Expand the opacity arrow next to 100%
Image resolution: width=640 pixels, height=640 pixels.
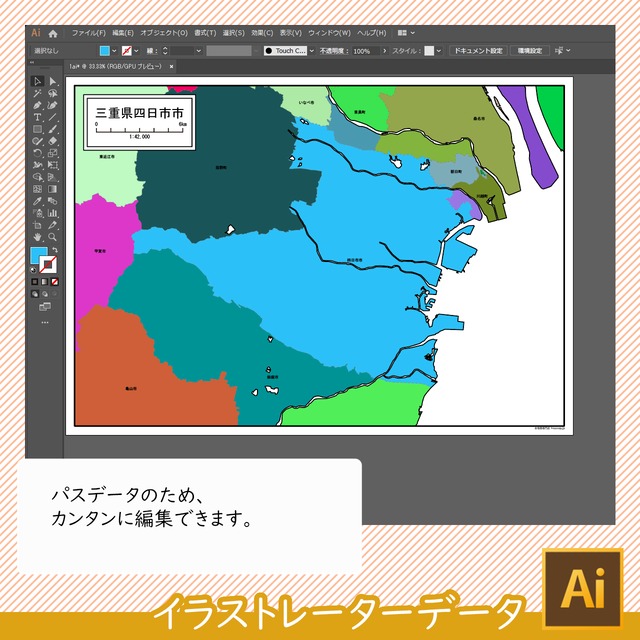[x=384, y=51]
